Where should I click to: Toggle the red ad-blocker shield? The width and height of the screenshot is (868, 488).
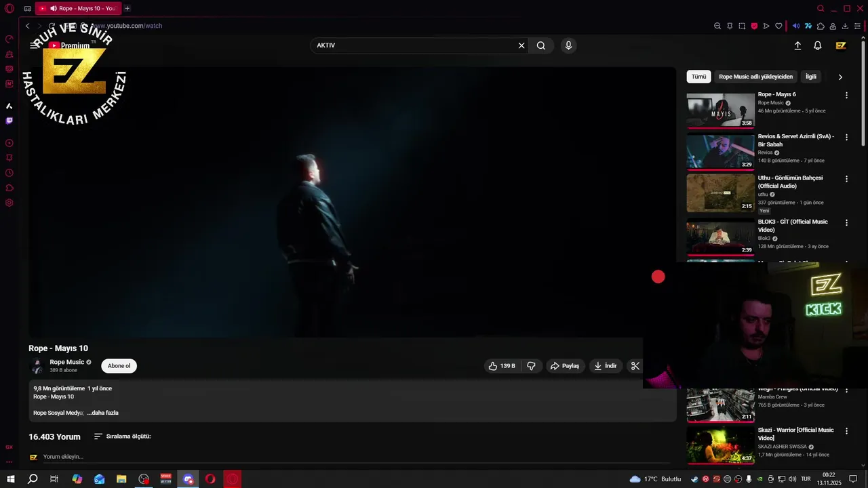[754, 26]
